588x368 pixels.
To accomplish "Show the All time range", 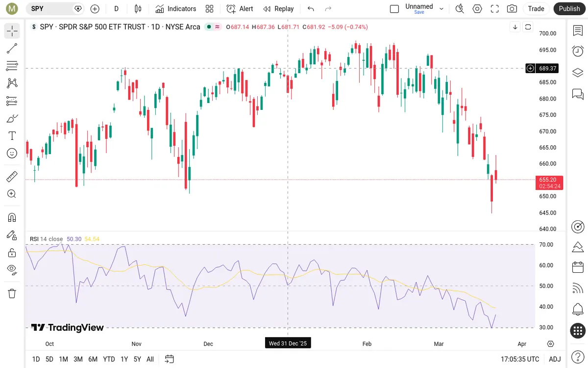I will (x=150, y=359).
